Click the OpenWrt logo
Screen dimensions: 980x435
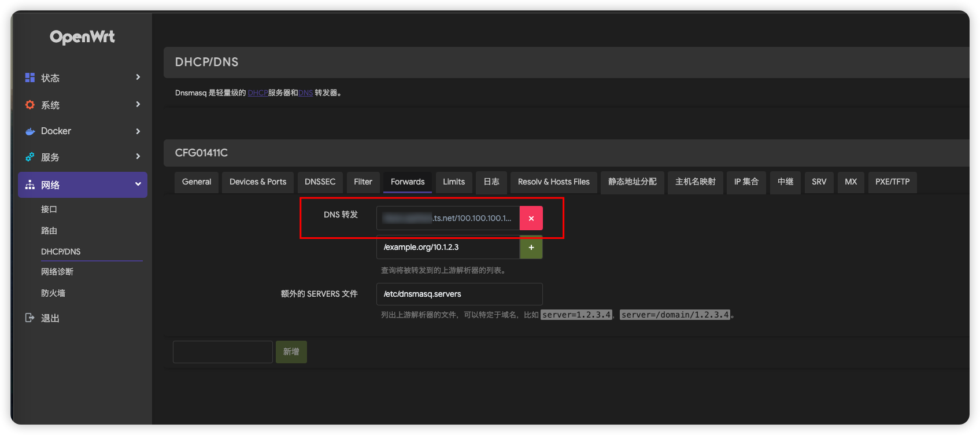click(x=82, y=37)
